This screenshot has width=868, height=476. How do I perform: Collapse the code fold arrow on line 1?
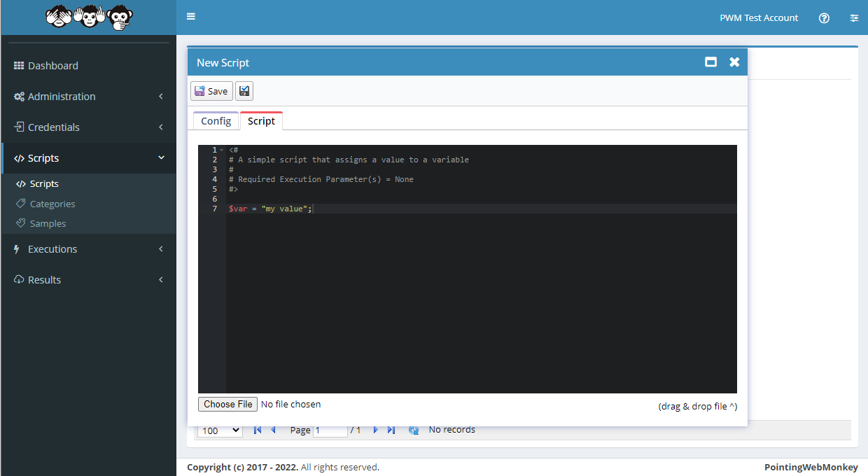coord(222,150)
